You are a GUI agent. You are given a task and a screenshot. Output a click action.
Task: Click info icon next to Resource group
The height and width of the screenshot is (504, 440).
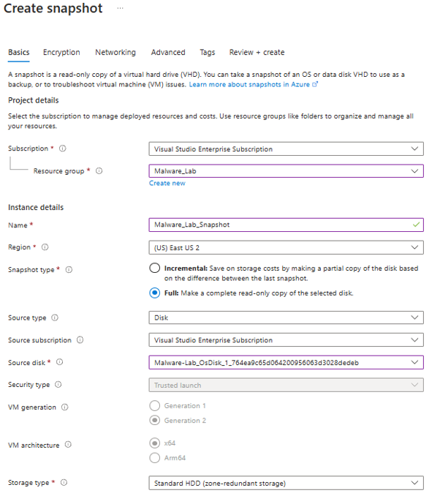[x=99, y=171]
